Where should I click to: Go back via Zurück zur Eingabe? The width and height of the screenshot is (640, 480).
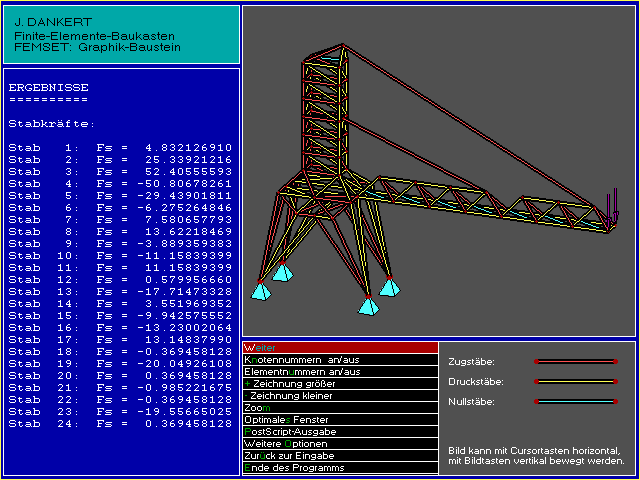pyautogui.click(x=340, y=456)
